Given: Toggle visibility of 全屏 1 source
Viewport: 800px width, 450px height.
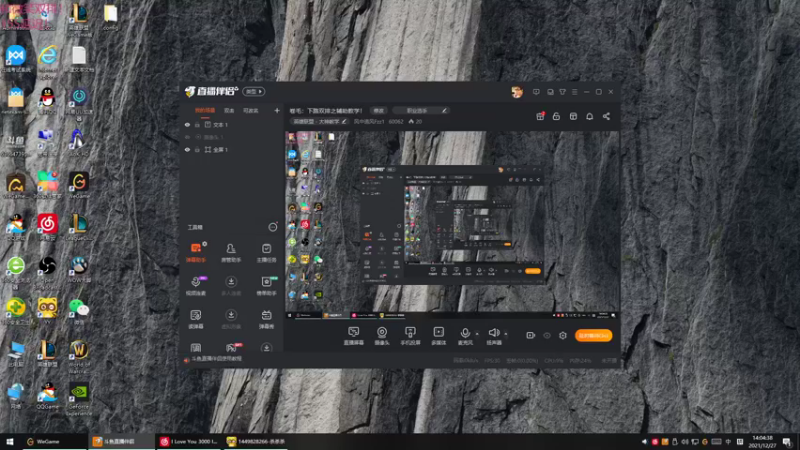Looking at the screenshot, I should coord(187,150).
